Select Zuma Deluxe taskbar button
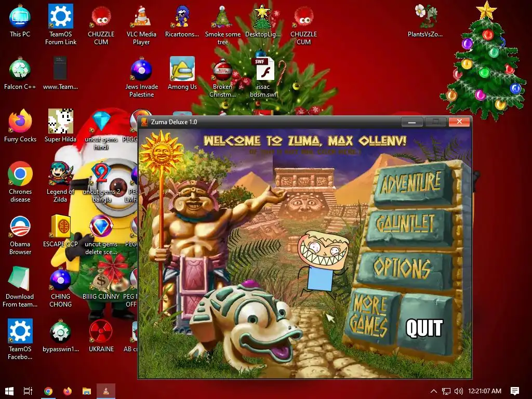 [x=106, y=391]
